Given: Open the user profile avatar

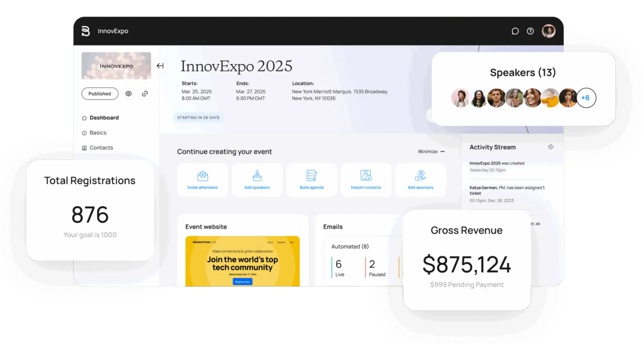Looking at the screenshot, I should 548,31.
